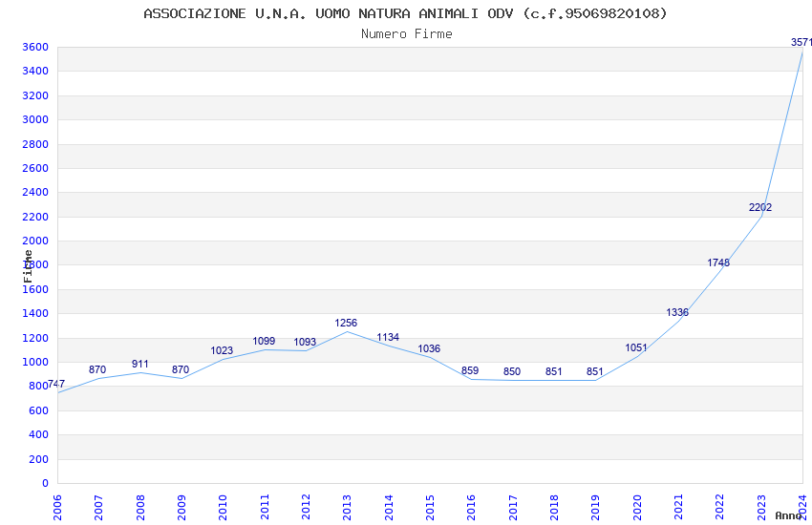The height and width of the screenshot is (525, 812).
Task: Click the Anno axis title
Action: [788, 515]
